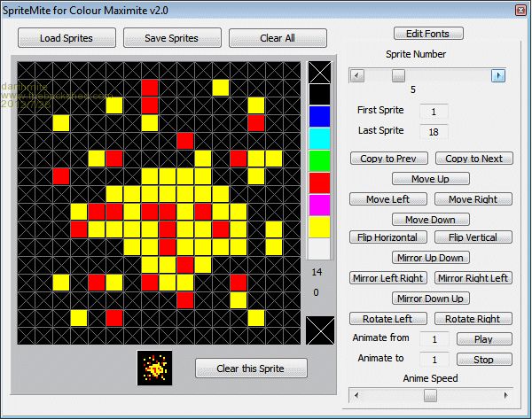532x419 pixels.
Task: Pick the magenta colour swatch
Action: [319, 205]
